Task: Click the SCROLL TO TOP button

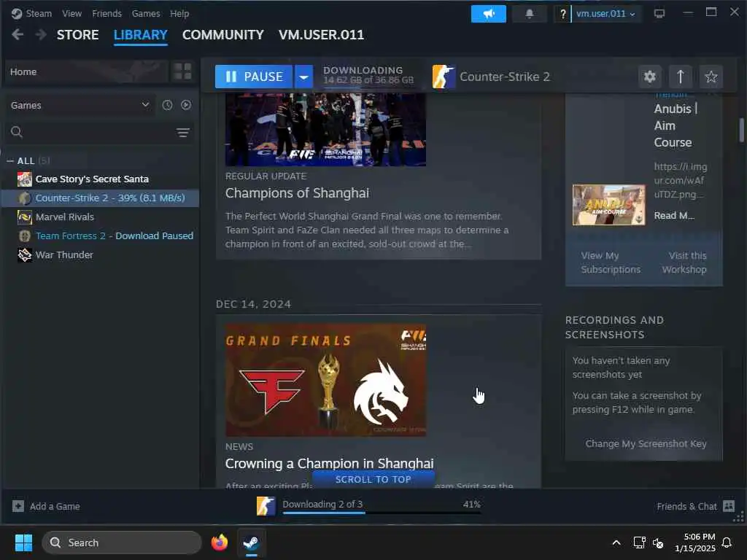Action: pyautogui.click(x=373, y=480)
